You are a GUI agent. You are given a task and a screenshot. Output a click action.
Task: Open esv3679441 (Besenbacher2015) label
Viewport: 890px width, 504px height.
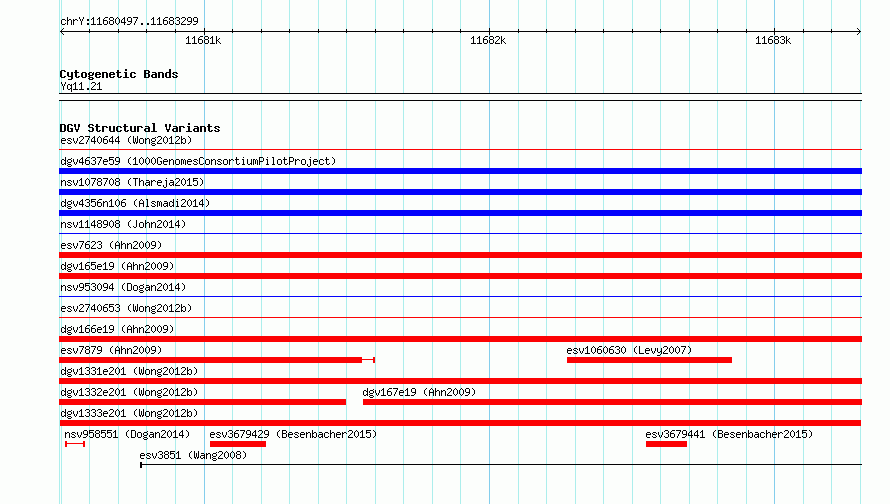click(729, 434)
